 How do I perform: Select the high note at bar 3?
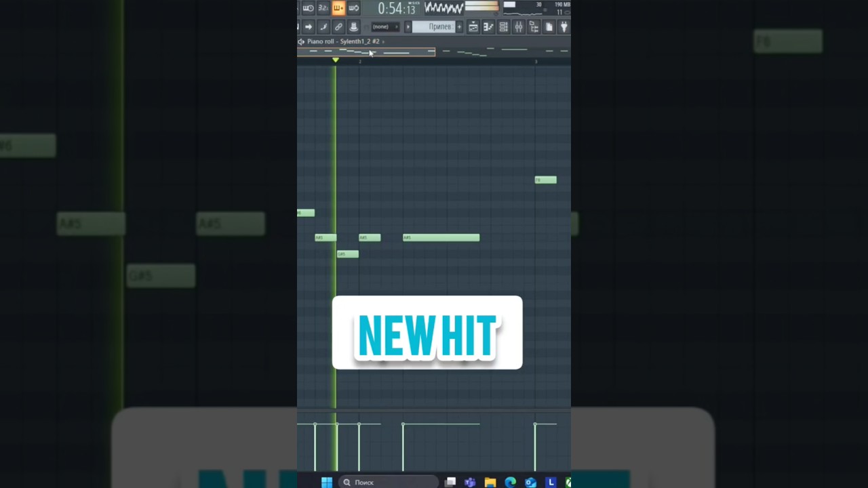(546, 180)
